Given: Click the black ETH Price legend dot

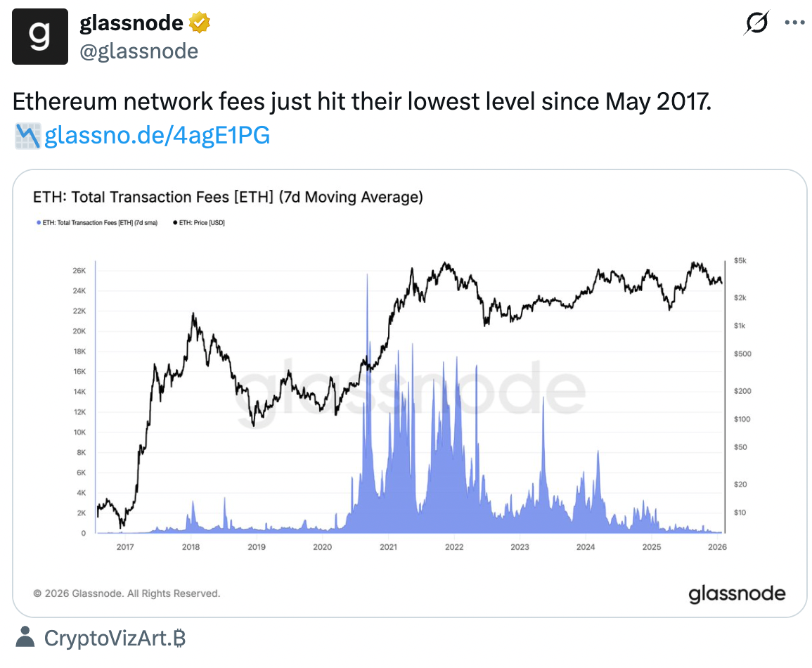Looking at the screenshot, I should click(x=174, y=222).
